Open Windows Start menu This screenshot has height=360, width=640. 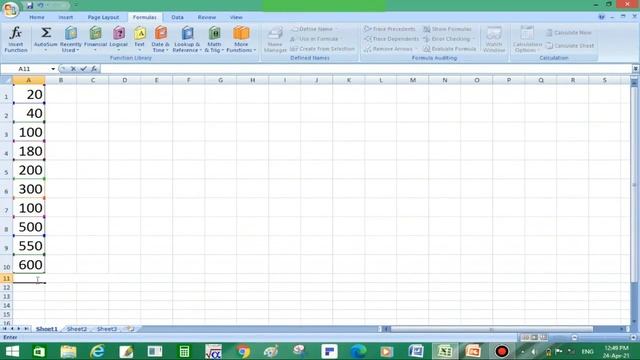(x=12, y=351)
